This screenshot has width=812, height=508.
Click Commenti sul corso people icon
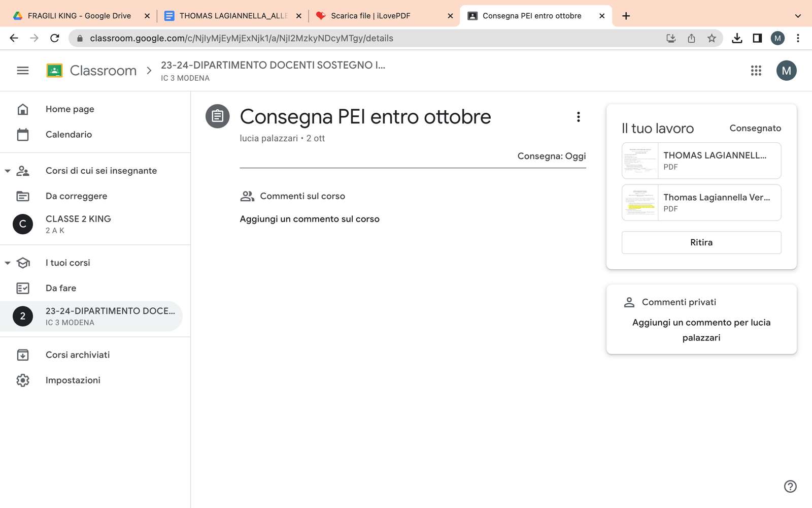pos(247,196)
